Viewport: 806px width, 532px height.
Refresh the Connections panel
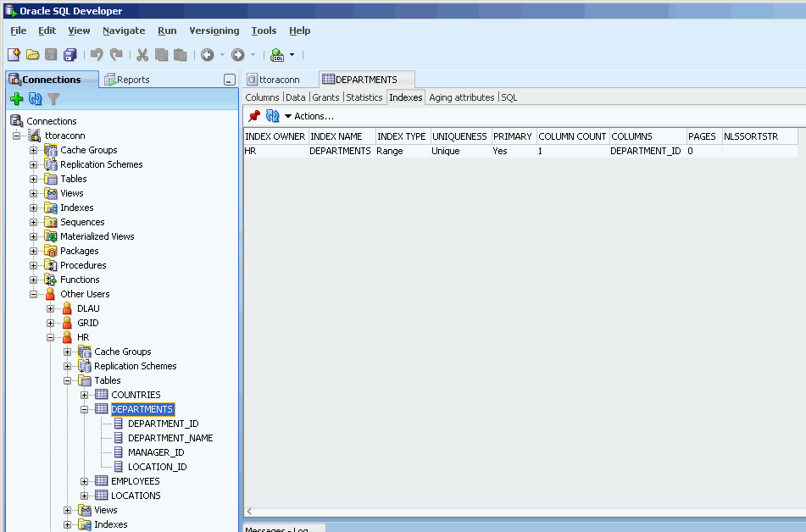point(34,98)
